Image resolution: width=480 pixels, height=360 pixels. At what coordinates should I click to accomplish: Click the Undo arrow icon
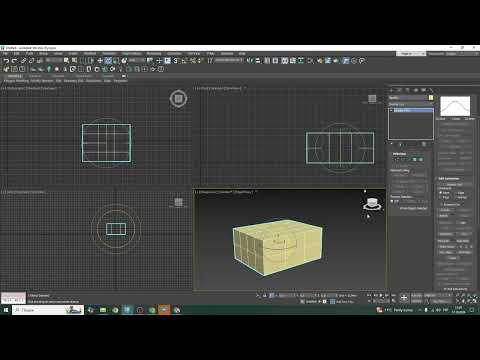pyautogui.click(x=6, y=61)
